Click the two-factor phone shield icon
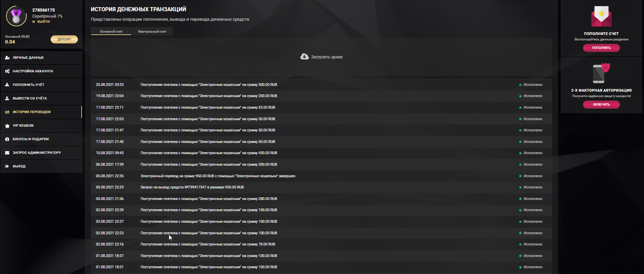Screen dimensions: 644x274 601,73
